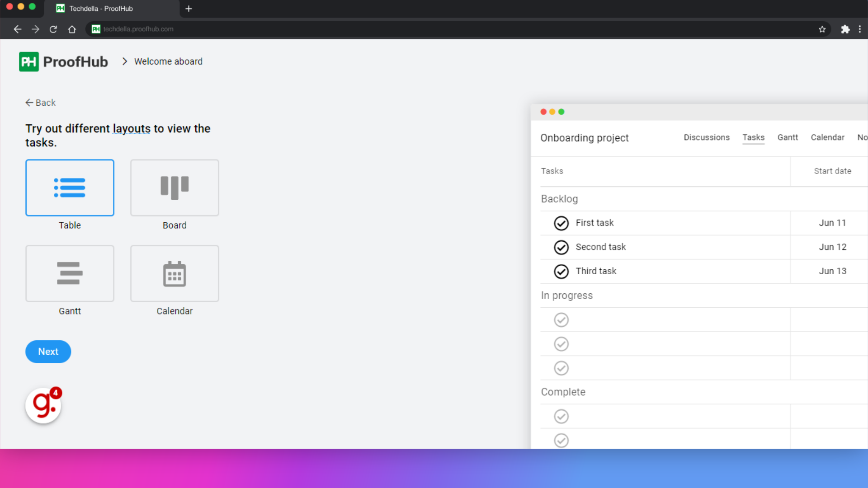Click the Third task name
This screenshot has height=488, width=868.
click(596, 271)
